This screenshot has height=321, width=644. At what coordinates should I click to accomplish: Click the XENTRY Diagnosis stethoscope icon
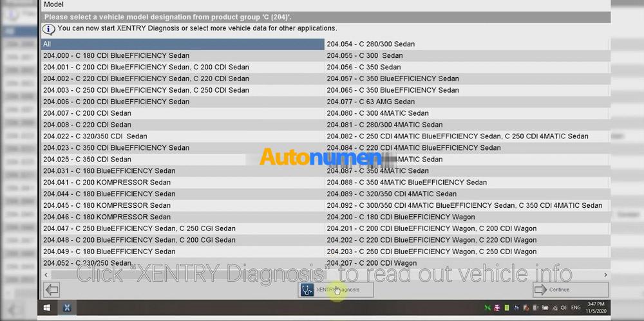[307, 290]
